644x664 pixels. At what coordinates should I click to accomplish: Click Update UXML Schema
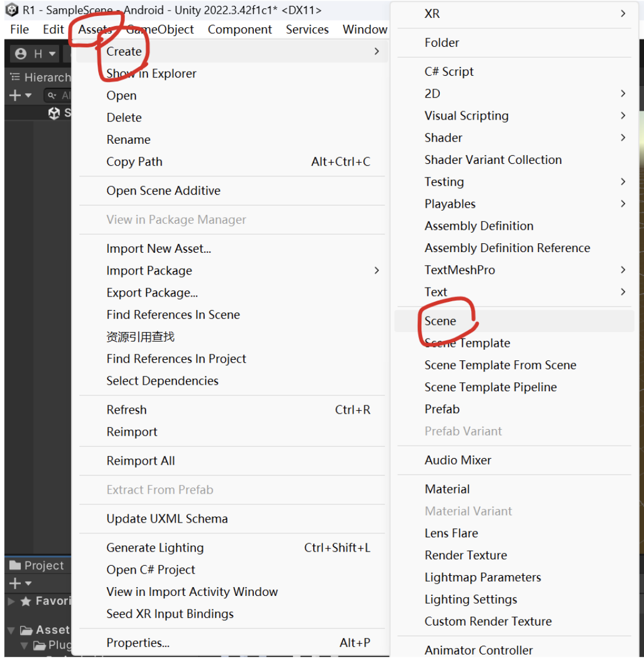pyautogui.click(x=232, y=519)
